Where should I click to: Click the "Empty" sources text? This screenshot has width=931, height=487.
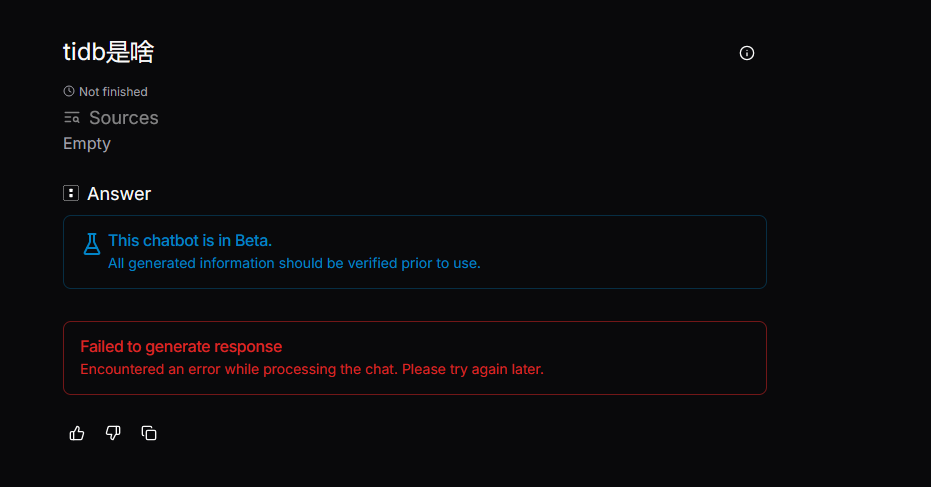pyautogui.click(x=87, y=144)
